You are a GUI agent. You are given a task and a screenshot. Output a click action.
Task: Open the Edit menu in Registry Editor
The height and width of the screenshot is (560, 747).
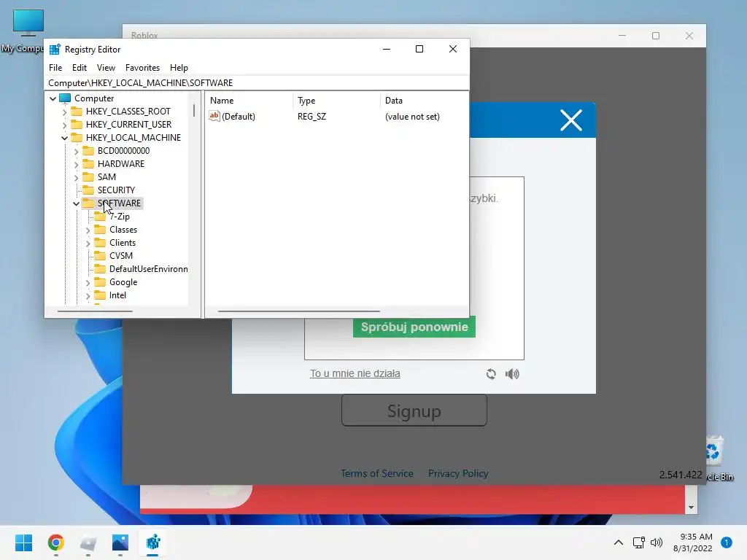point(79,68)
